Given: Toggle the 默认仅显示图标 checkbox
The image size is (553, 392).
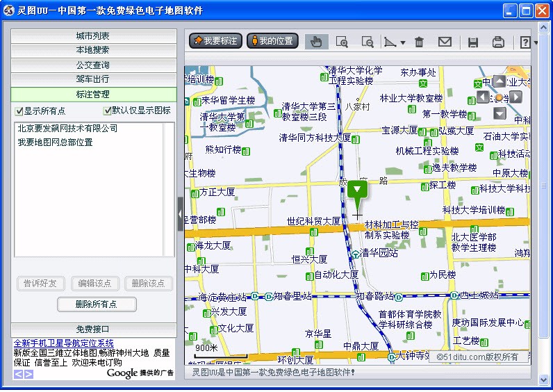Looking at the screenshot, I should click(108, 111).
